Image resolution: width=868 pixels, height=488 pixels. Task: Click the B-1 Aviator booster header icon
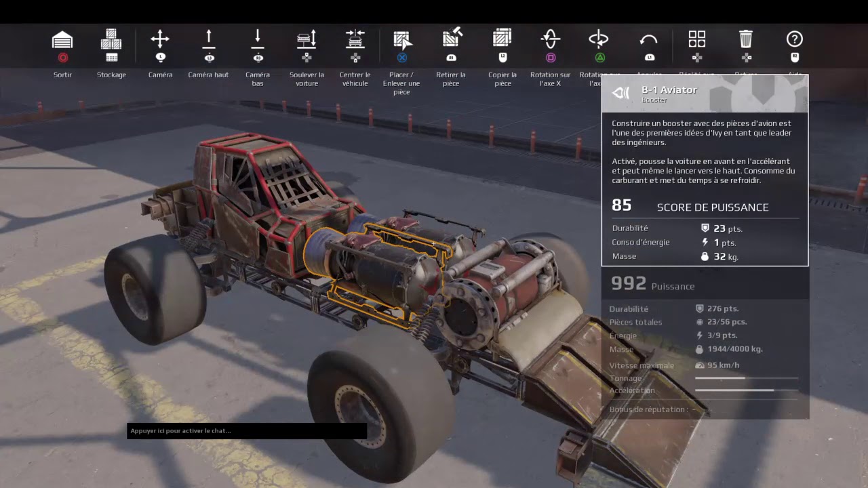(620, 94)
